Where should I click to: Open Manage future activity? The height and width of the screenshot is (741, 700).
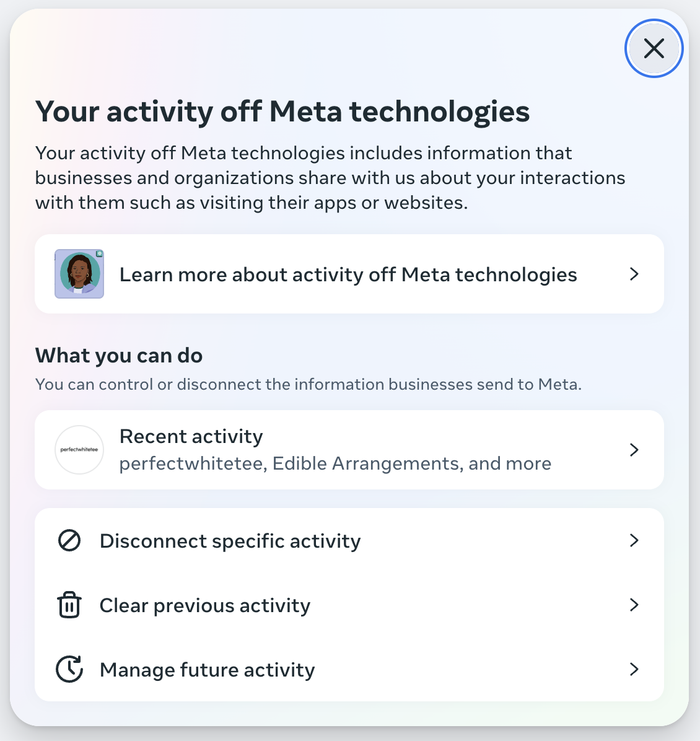(207, 670)
